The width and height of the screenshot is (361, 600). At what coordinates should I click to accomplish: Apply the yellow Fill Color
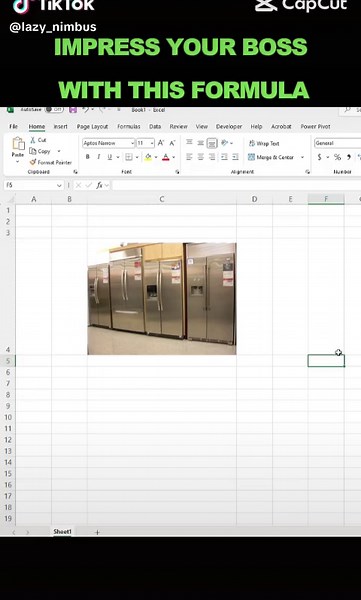pyautogui.click(x=148, y=157)
